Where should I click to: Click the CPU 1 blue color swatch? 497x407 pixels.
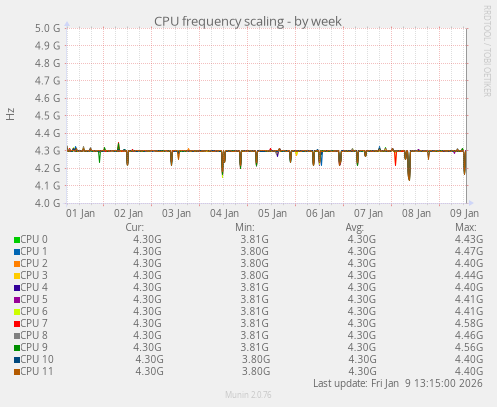tap(17, 252)
